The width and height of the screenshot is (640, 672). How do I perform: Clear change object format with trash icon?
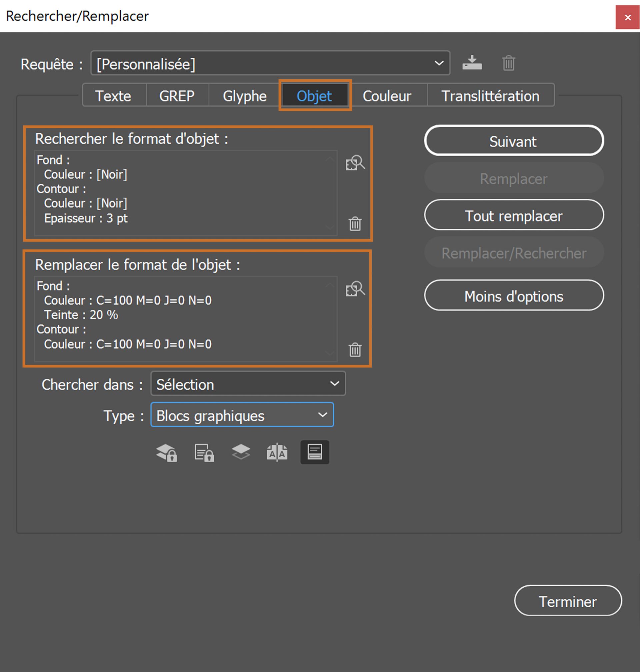click(355, 349)
